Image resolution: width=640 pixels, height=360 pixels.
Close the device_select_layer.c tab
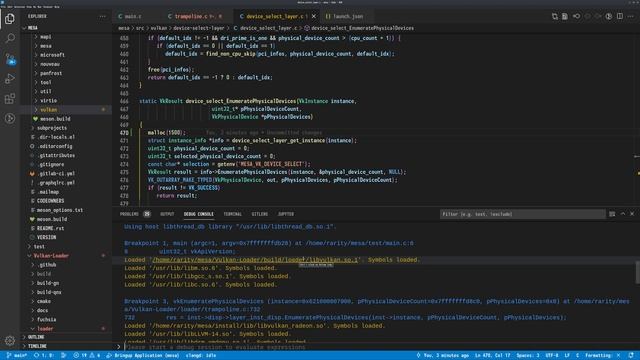point(313,16)
